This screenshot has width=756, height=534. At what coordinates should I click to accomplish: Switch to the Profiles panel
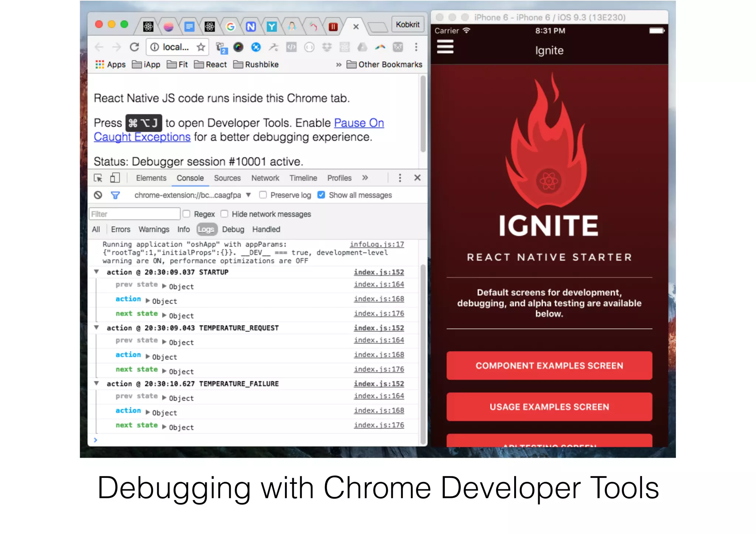pos(339,178)
